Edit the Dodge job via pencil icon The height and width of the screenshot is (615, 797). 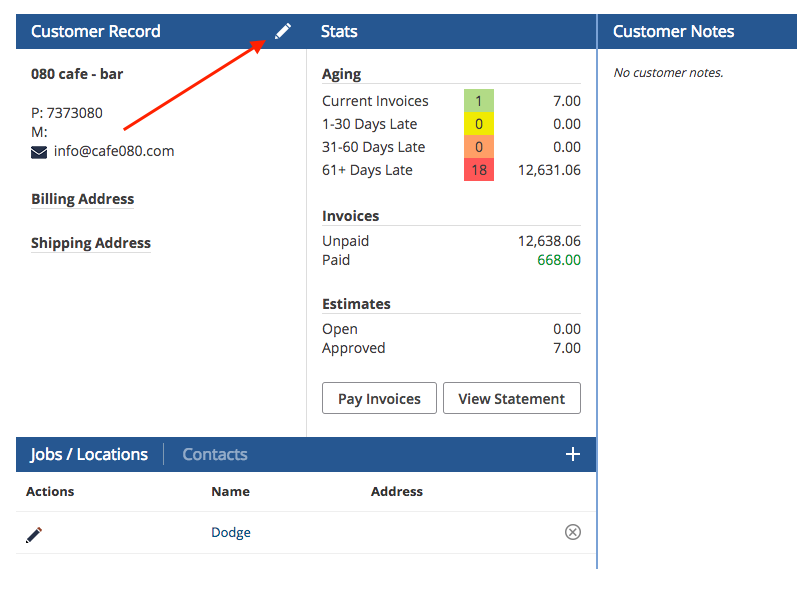point(34,534)
